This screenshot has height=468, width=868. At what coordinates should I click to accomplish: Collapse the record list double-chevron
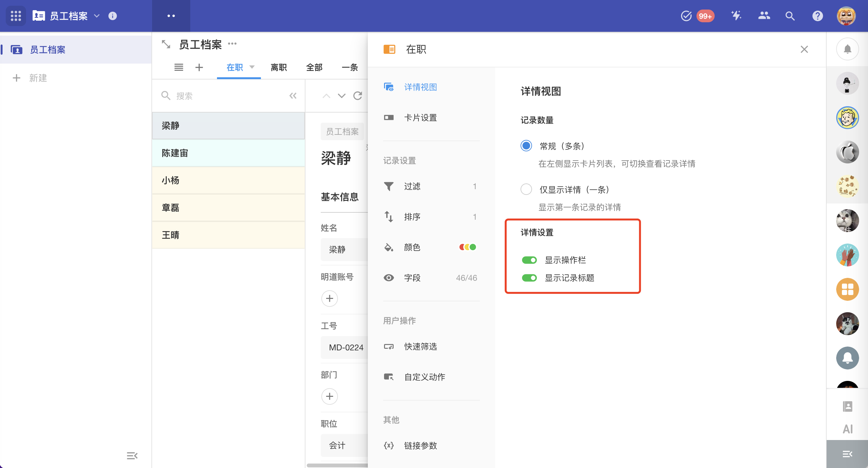[x=293, y=96]
